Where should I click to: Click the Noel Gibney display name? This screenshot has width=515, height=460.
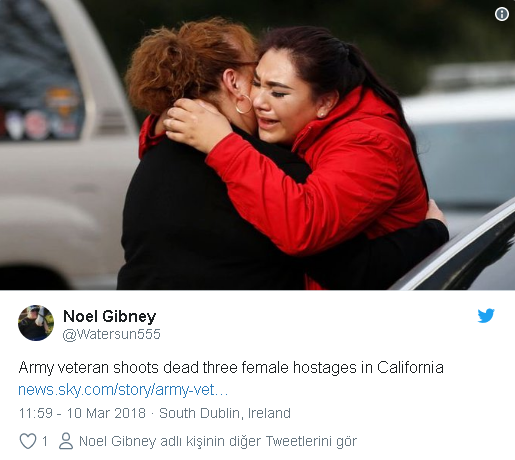(109, 316)
